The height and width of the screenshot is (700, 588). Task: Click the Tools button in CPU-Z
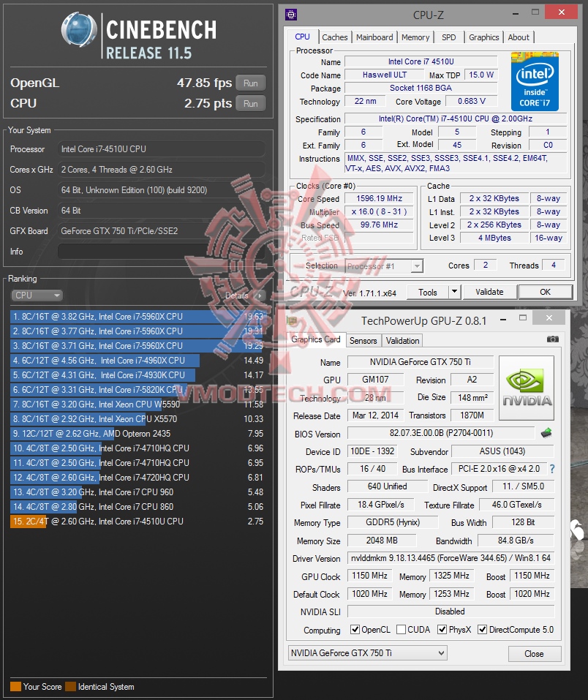[x=427, y=292]
